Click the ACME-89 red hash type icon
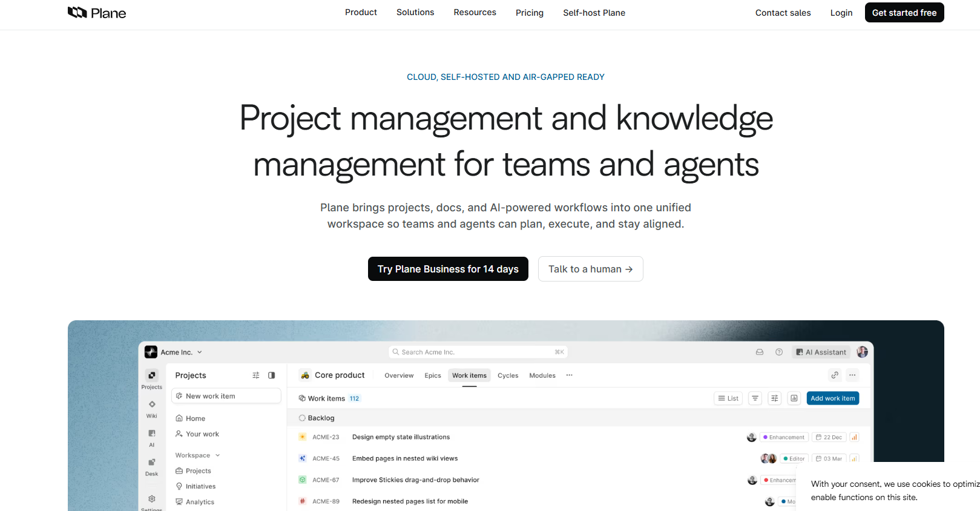 point(303,501)
